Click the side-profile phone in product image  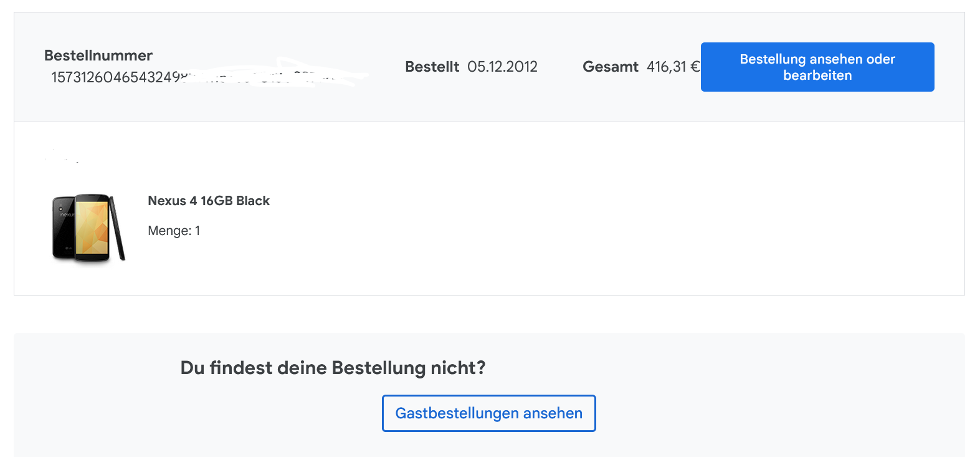click(118, 228)
